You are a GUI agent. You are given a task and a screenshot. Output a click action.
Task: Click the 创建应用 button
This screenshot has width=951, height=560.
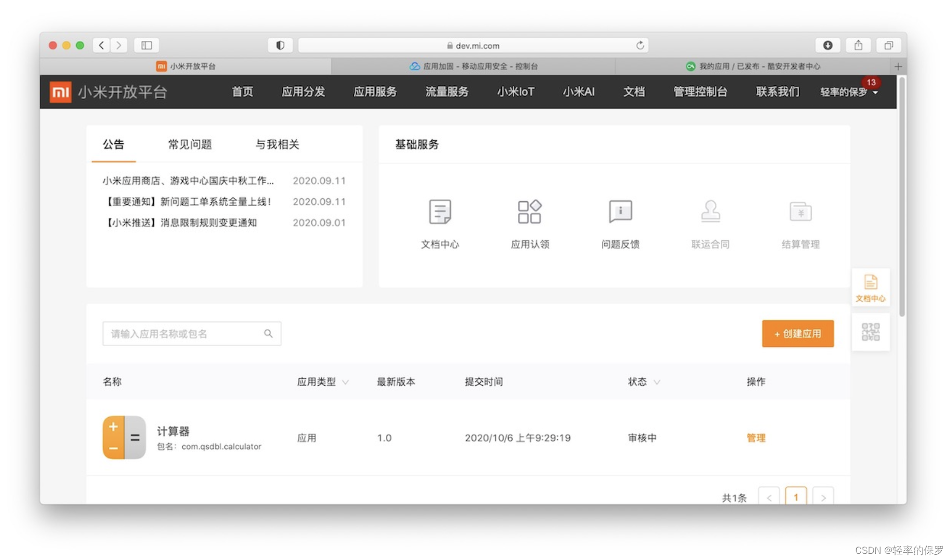tap(798, 334)
